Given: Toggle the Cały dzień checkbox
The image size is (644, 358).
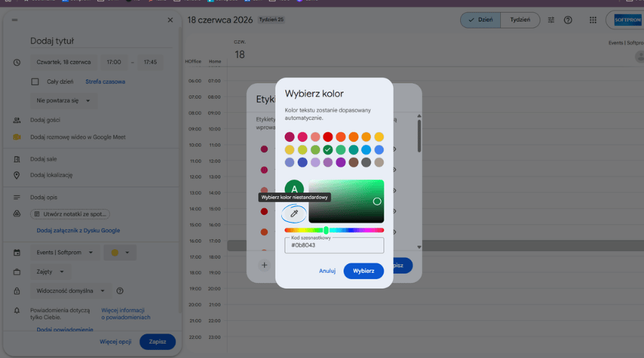Looking at the screenshot, I should pos(35,82).
